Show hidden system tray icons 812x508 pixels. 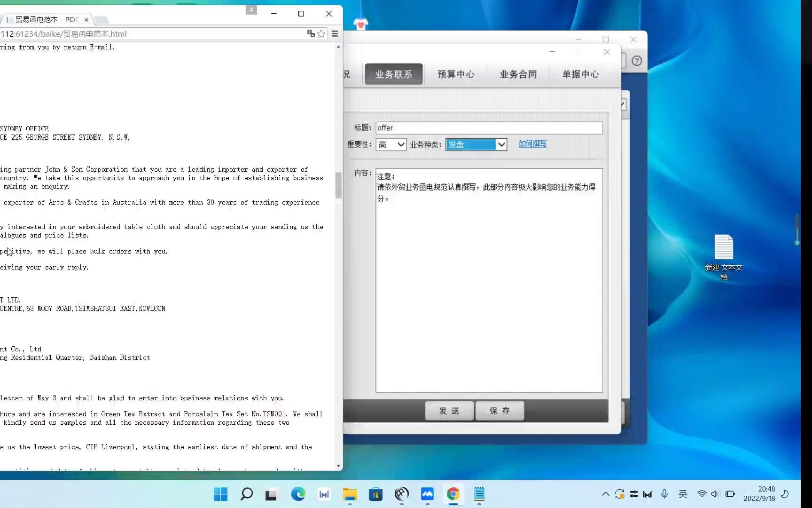pos(605,494)
